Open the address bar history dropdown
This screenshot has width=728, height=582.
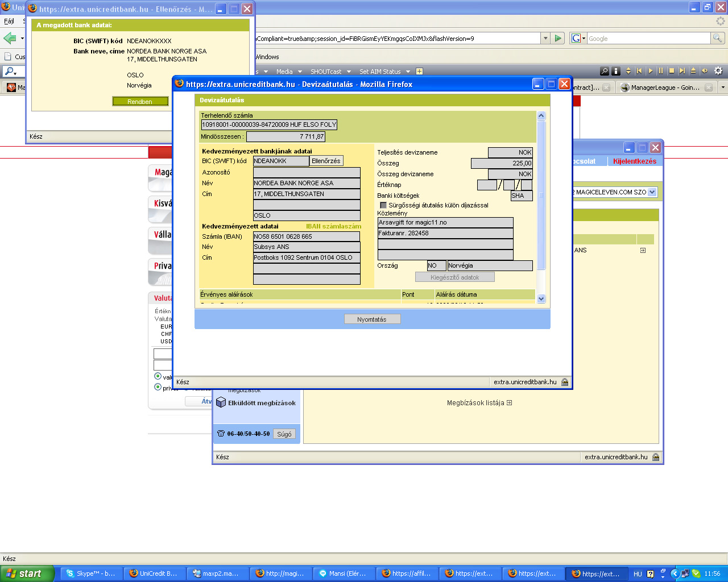[545, 38]
